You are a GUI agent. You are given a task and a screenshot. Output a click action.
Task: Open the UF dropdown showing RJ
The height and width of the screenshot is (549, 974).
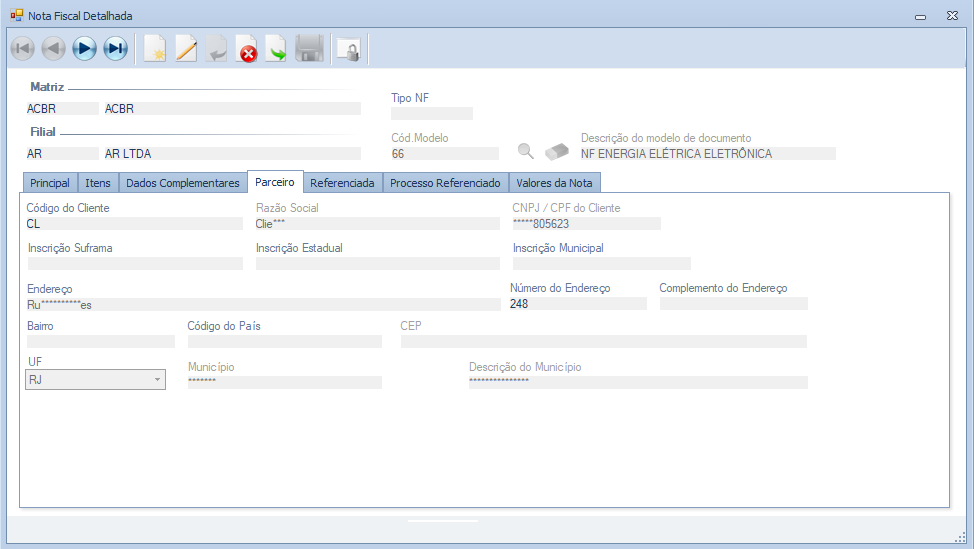coord(95,379)
